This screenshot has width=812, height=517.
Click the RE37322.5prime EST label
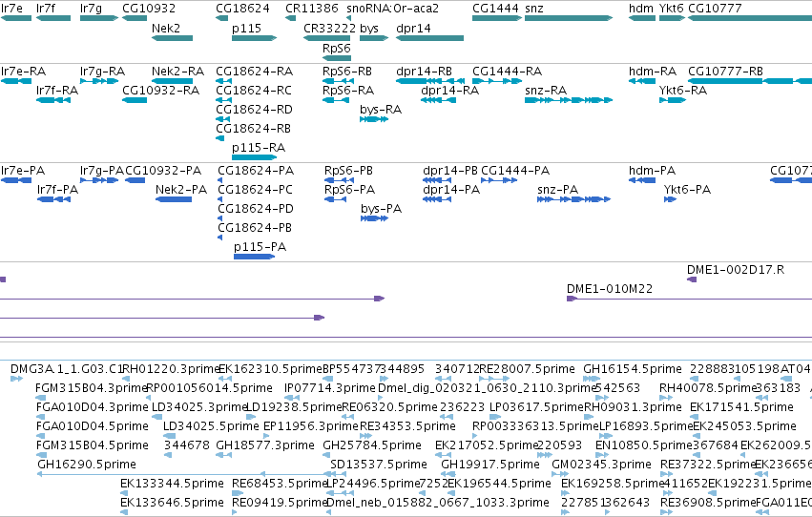coord(708,465)
